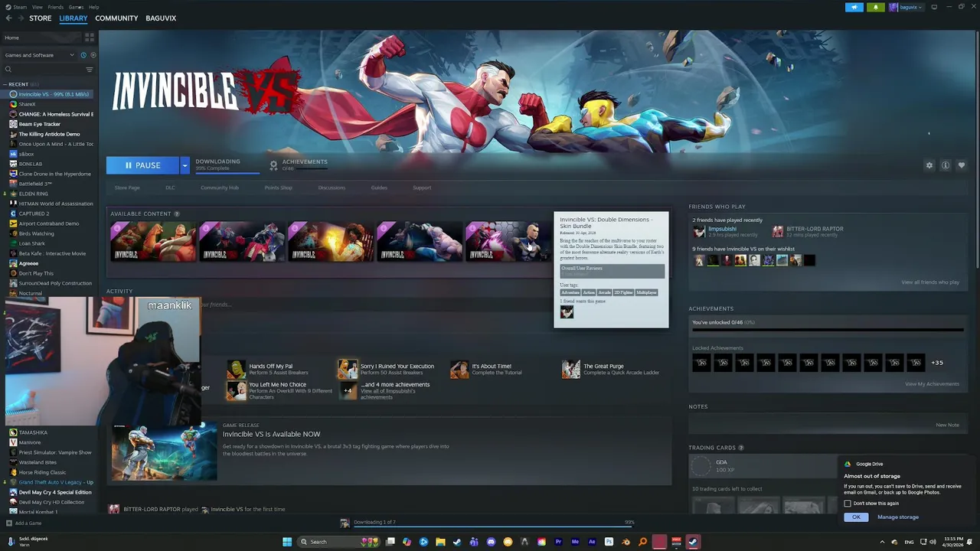Switch library to grid collections view icon
This screenshot has width=980, height=551.
(x=90, y=37)
